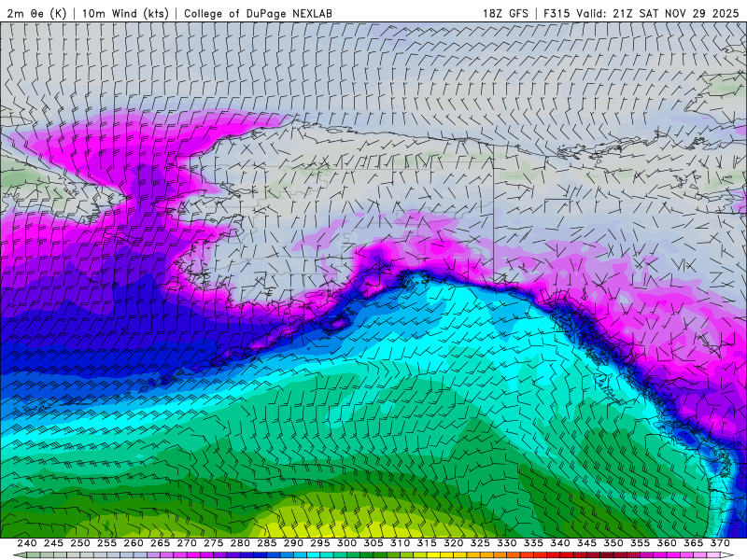Screen dimensions: 747x560
Task: Click the 295 scale label
Action: pos(320,543)
